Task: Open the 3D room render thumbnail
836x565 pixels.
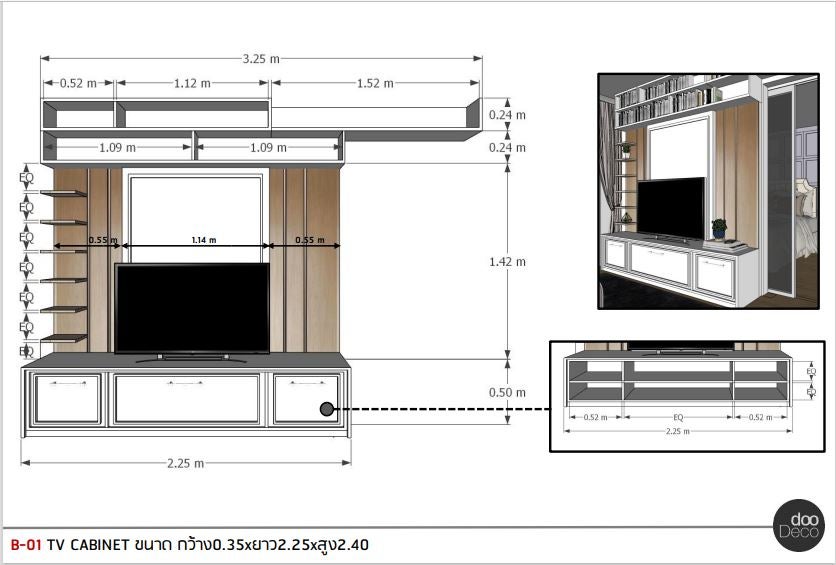Action: click(708, 191)
